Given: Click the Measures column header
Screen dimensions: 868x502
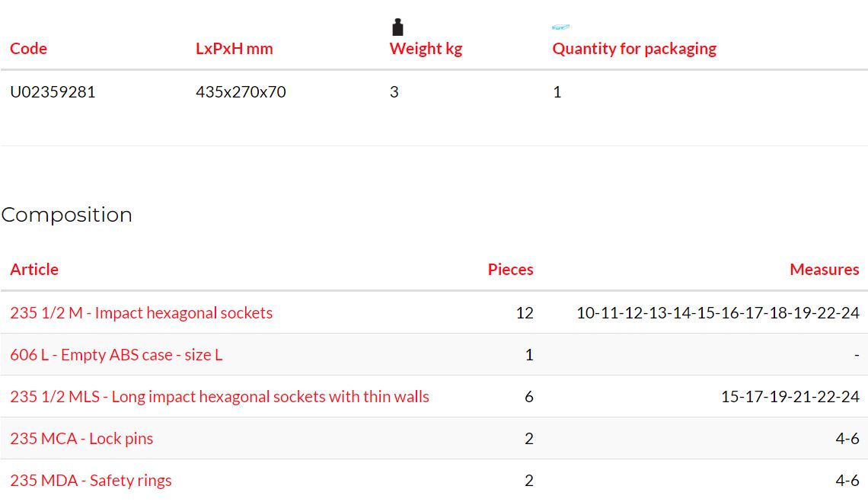Looking at the screenshot, I should pos(825,270).
